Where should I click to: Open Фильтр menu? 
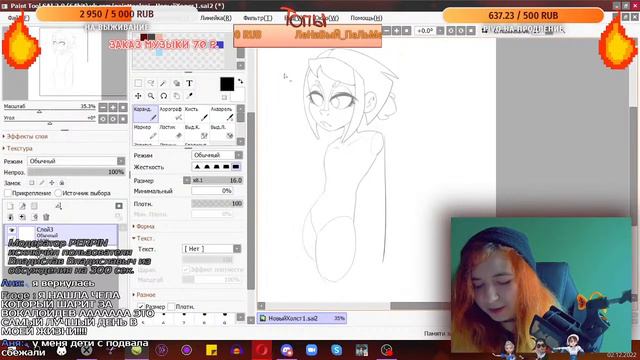(x=258, y=18)
